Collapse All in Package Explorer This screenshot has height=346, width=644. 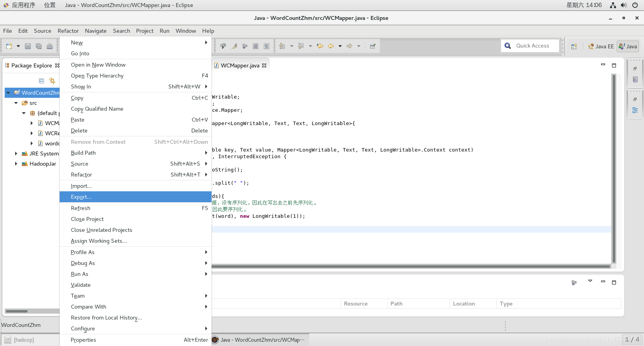[x=42, y=81]
